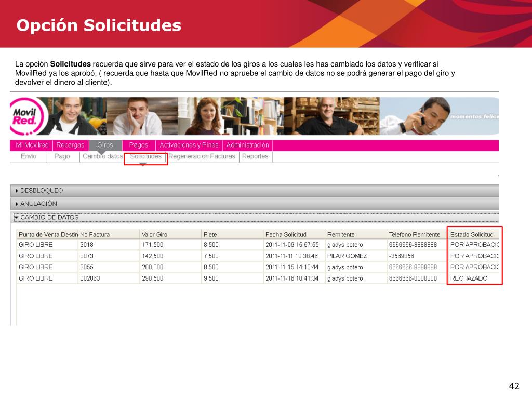Viewport: 532px width, 399px height.
Task: Collapse the CAMBIO DE DATOS section
Action: point(255,218)
